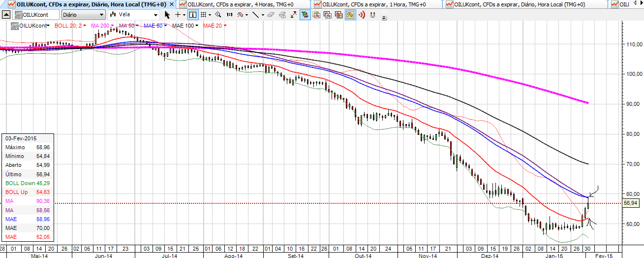Screen dimensions: 644x258
Task: Click the MAE 70,00 row
Action: coord(28,228)
